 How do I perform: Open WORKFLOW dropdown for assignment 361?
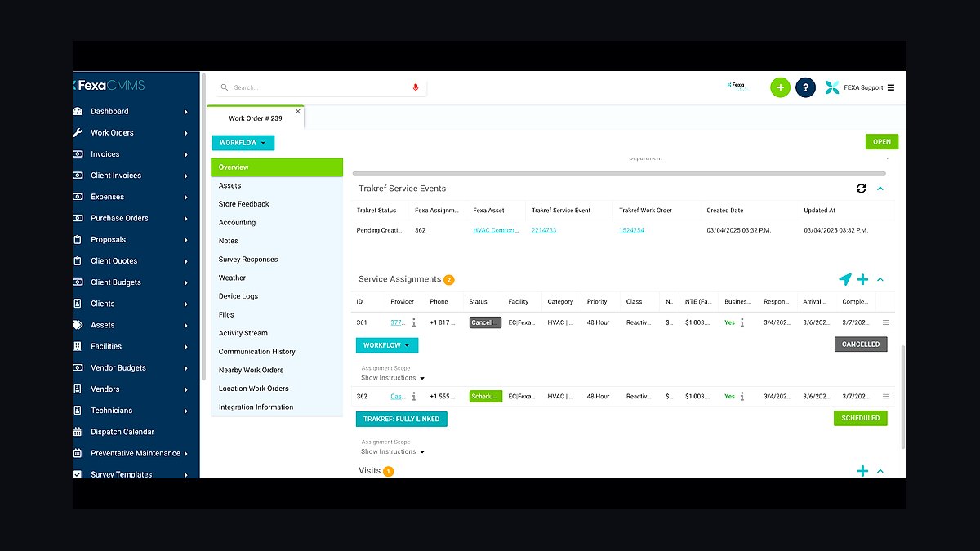387,345
